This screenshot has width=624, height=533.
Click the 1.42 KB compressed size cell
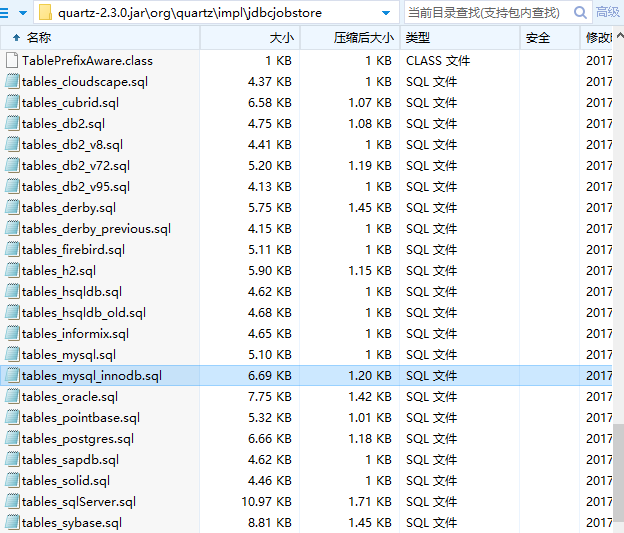(x=370, y=397)
